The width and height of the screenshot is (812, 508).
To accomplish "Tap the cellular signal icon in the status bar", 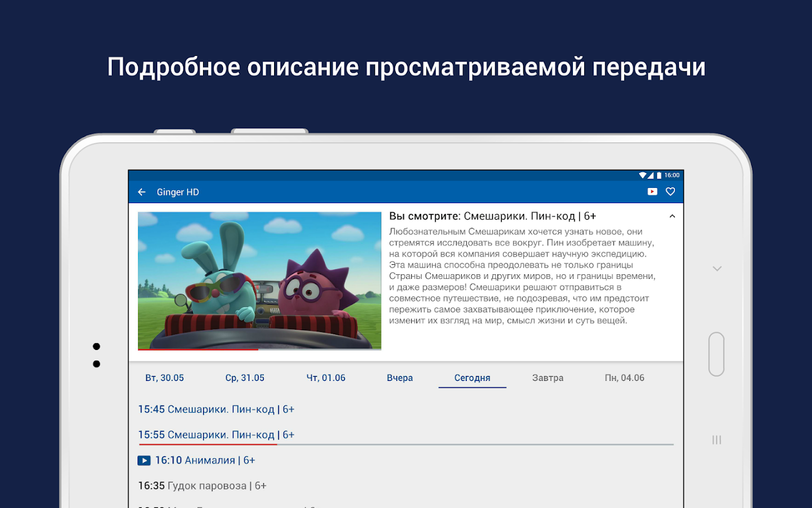I will click(650, 175).
